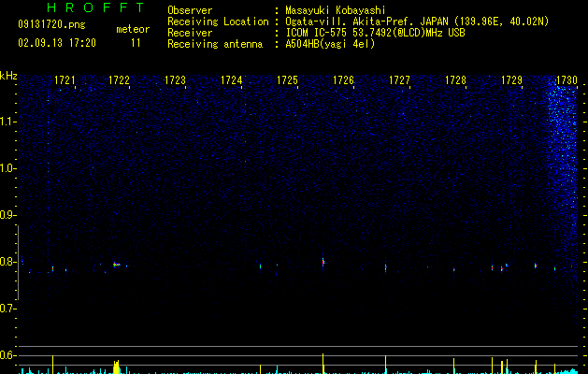Click the ICOM IC-575 53.7492 MHz USB text
This screenshot has height=374, width=588.
coord(376,33)
